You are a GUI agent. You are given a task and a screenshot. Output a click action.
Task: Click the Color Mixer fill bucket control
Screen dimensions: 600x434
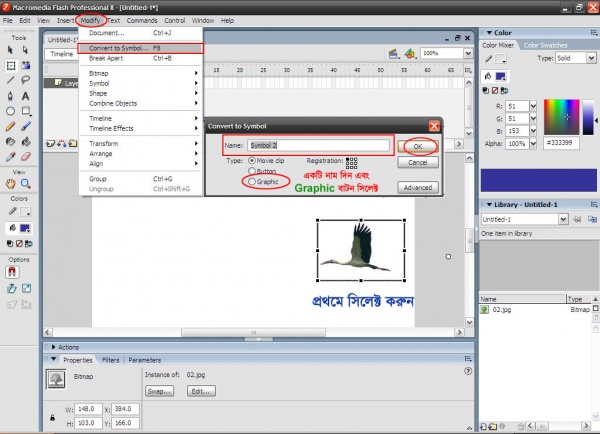(488, 76)
